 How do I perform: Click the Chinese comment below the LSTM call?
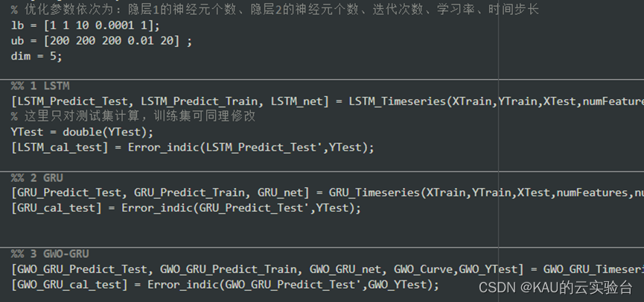point(133,116)
